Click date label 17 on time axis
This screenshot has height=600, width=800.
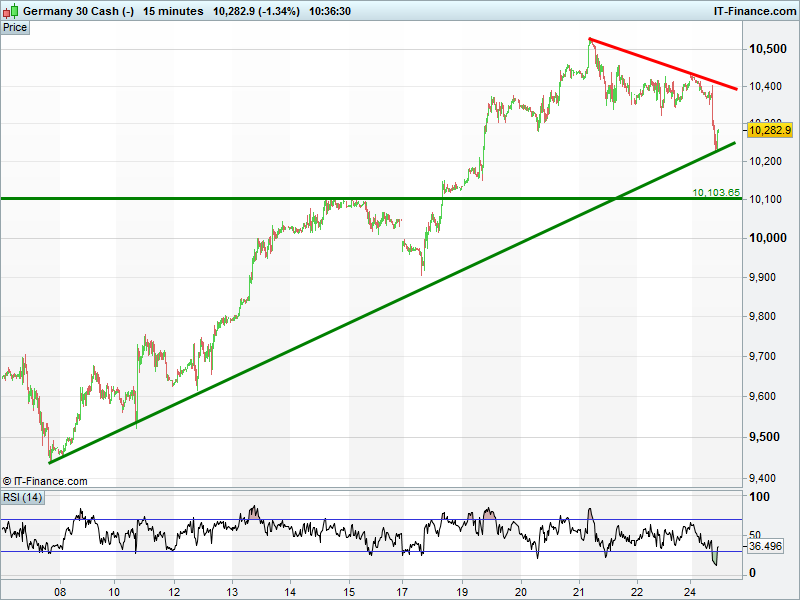[402, 592]
